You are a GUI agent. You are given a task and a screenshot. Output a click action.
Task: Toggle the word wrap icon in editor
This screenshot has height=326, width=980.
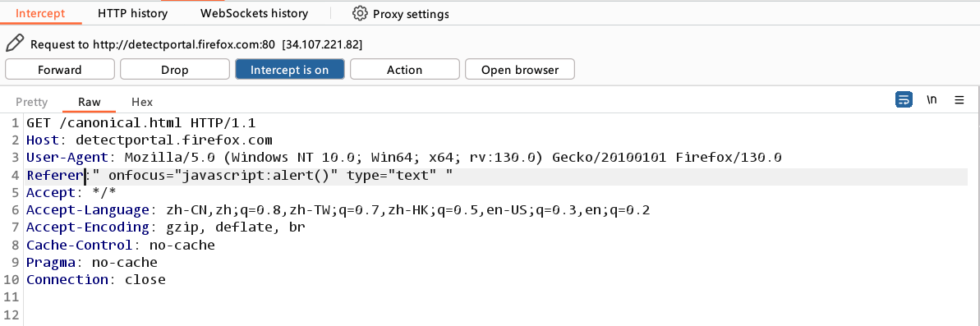[903, 100]
